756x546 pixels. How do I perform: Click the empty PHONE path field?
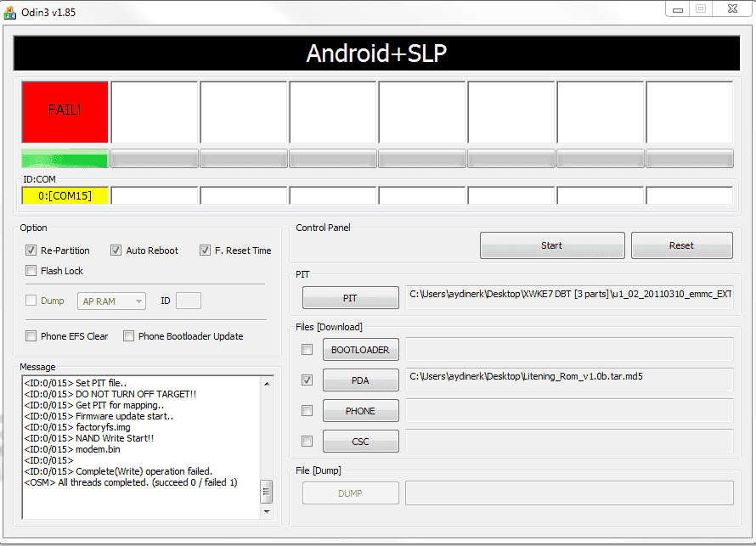569,411
